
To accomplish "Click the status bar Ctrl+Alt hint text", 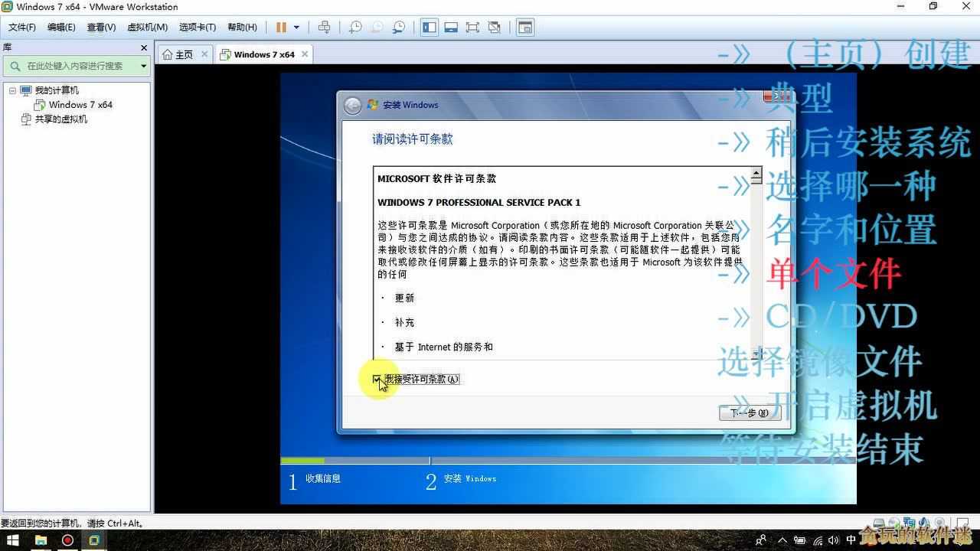I will click(x=73, y=523).
